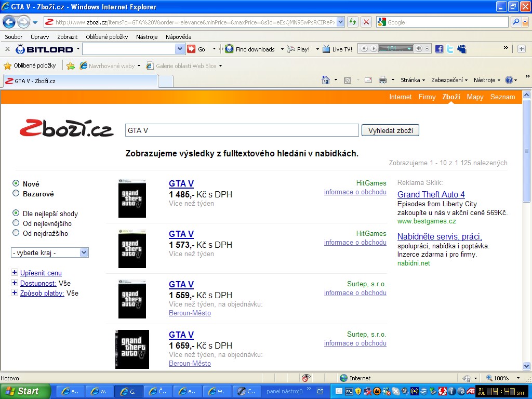
Task: Select the Od nejdražšího sort option
Action: click(x=16, y=233)
